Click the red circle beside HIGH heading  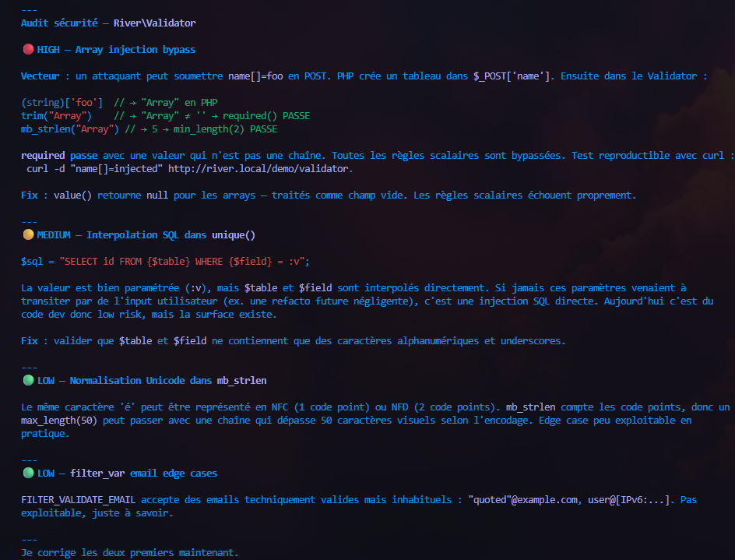(28, 50)
